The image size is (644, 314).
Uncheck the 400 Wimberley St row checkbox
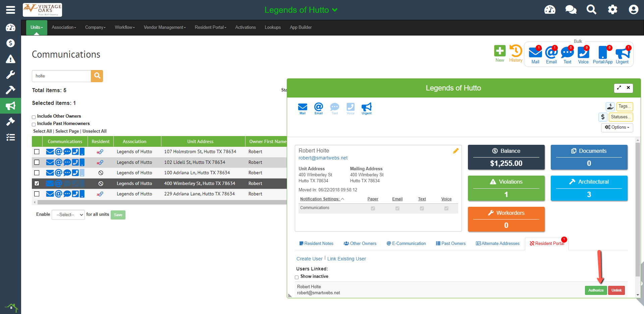[x=37, y=183]
